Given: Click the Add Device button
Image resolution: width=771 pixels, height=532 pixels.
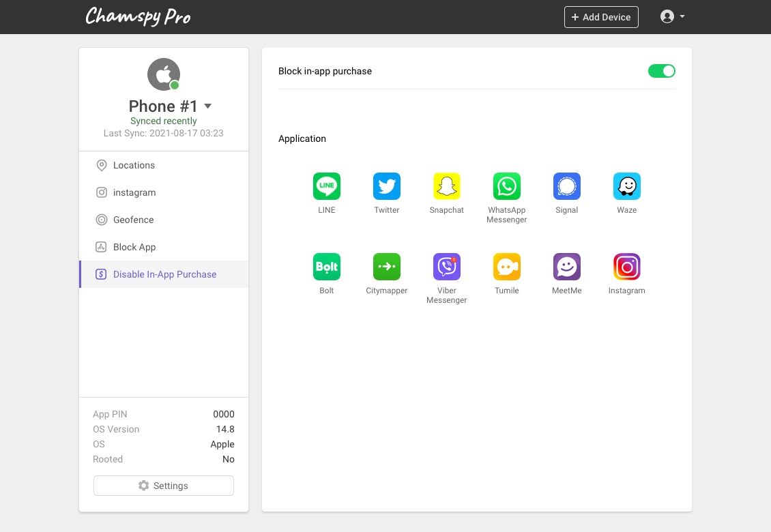Looking at the screenshot, I should pyautogui.click(x=601, y=17).
